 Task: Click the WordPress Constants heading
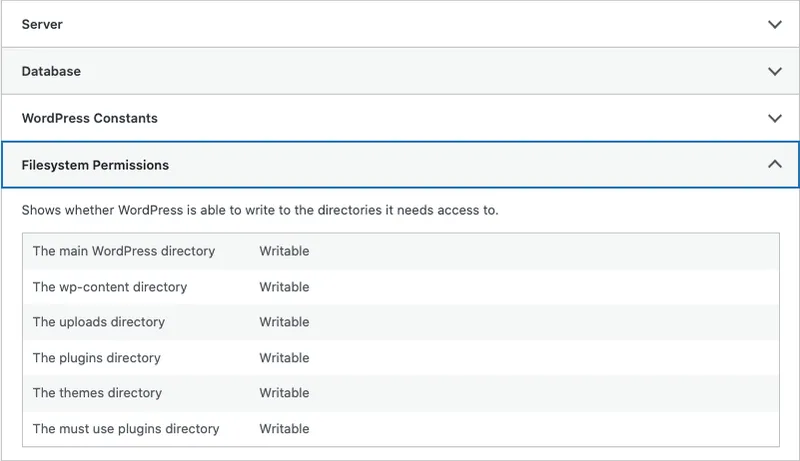coord(89,118)
